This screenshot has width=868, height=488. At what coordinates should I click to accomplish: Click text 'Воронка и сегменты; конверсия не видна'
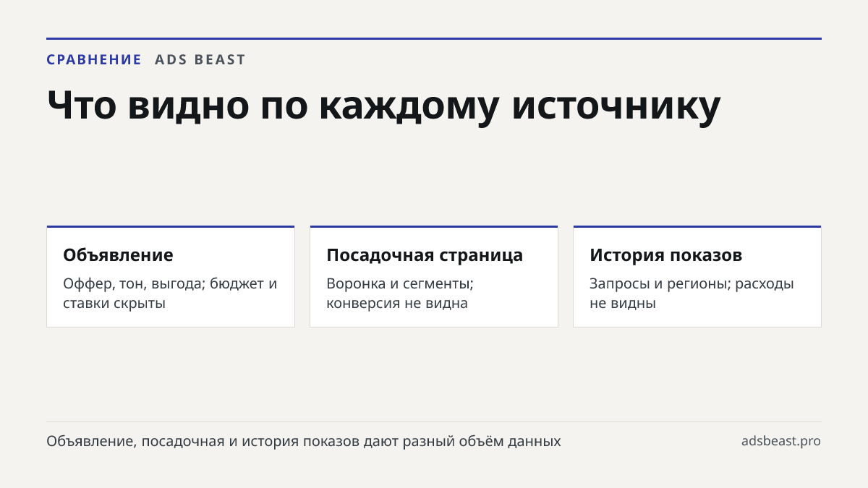(x=400, y=293)
